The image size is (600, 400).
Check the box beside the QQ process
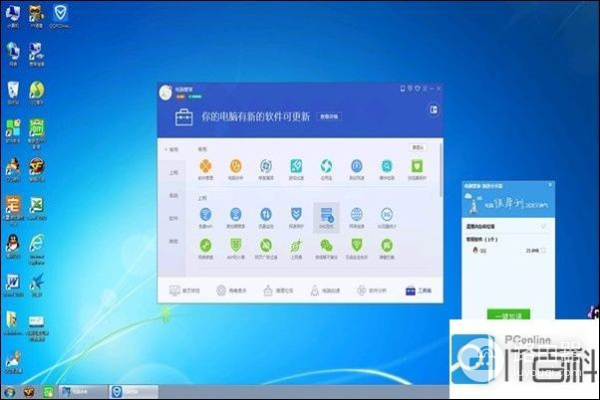click(543, 250)
